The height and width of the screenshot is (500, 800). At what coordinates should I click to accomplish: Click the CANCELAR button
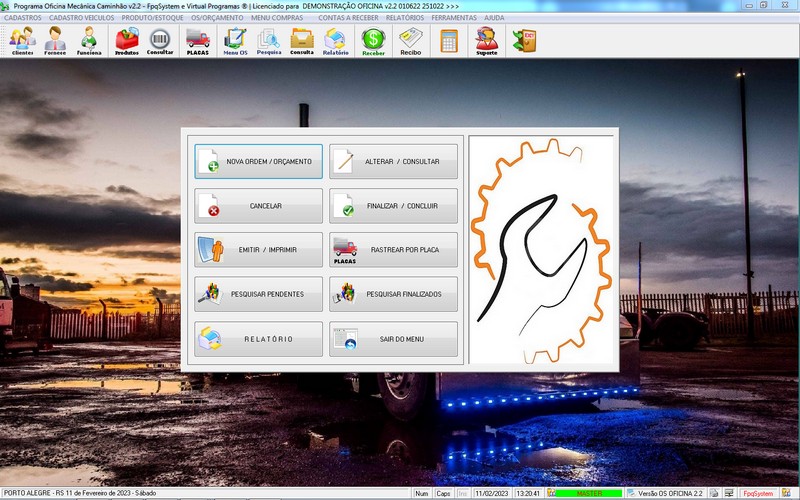[x=258, y=206]
